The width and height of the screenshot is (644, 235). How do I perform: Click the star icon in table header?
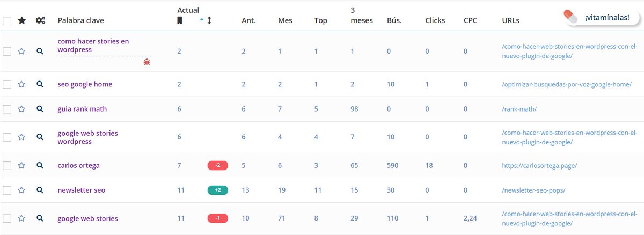click(x=21, y=20)
